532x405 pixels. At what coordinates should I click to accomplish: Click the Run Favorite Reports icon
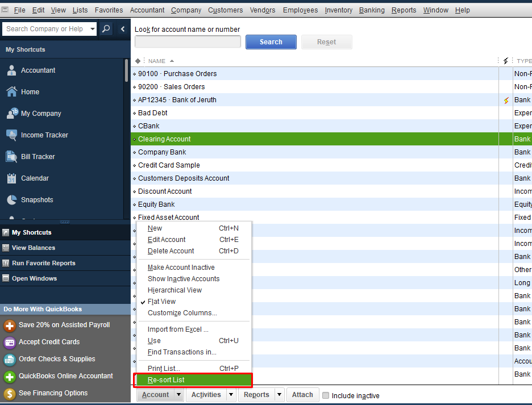pos(6,263)
